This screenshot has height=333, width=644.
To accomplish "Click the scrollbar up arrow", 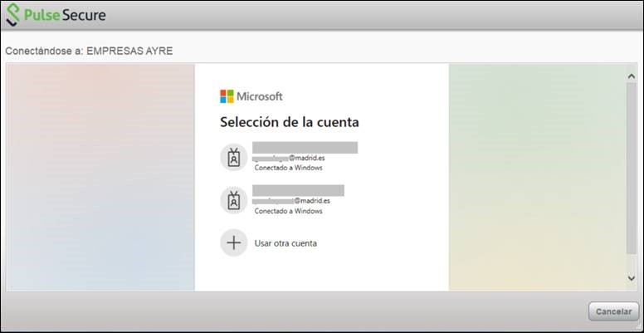I will [631, 76].
